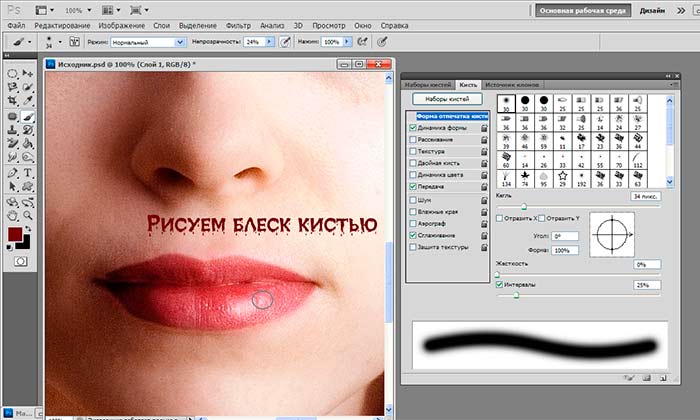Enable Шум checkbox
This screenshot has height=420, width=700.
(x=413, y=200)
